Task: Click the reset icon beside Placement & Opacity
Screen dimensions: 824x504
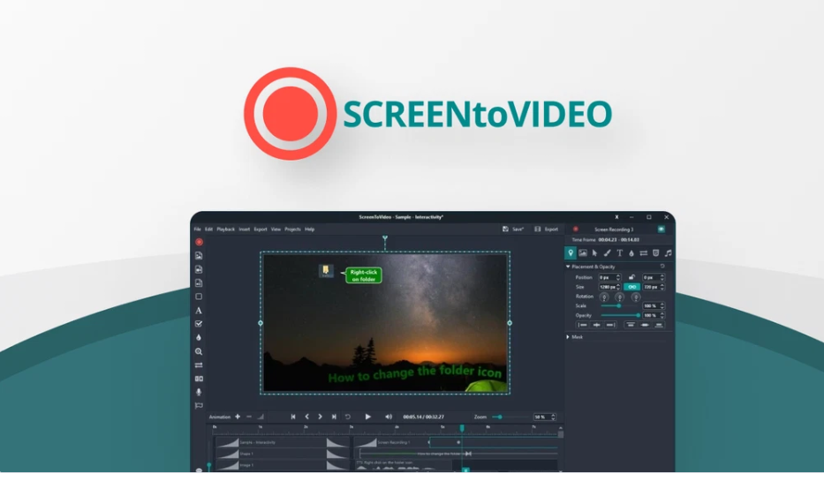Action: pyautogui.click(x=662, y=267)
